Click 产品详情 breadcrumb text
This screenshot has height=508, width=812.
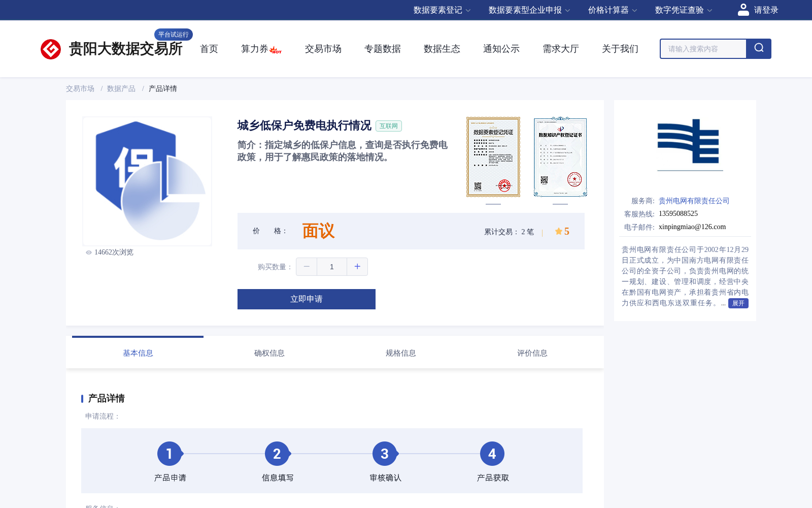[x=163, y=88]
